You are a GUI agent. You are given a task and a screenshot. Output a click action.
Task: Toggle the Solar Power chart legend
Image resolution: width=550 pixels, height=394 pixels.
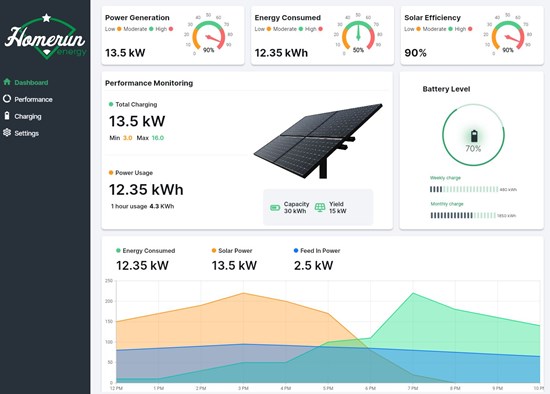click(x=232, y=251)
